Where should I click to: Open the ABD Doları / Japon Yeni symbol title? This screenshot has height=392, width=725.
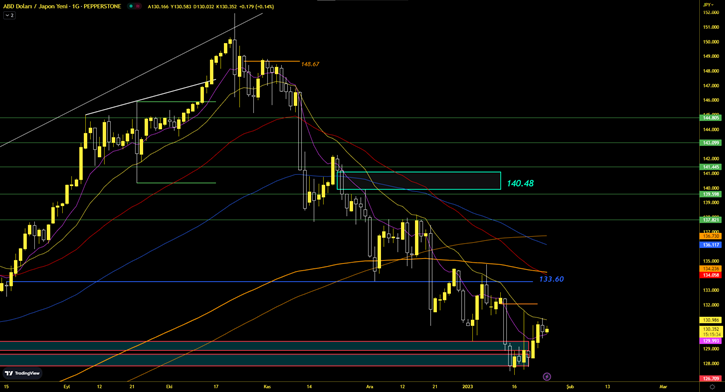coord(62,6)
